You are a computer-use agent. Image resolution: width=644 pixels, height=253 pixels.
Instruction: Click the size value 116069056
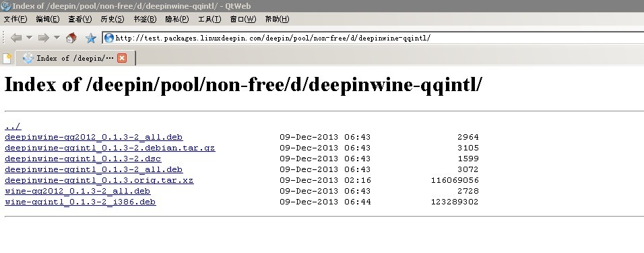point(455,180)
